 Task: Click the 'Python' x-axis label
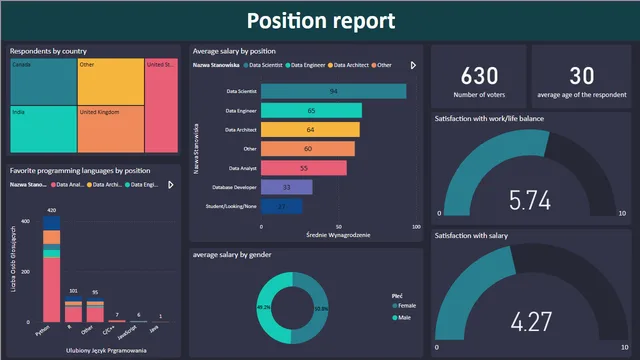(42, 331)
